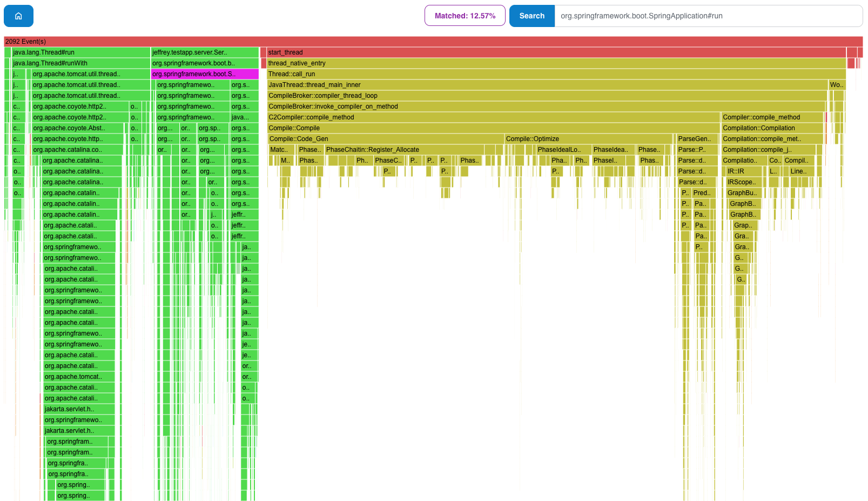Select the org.apache.coyote.Abst.. frame
Screen dimensions: 868x501
tap(77, 128)
